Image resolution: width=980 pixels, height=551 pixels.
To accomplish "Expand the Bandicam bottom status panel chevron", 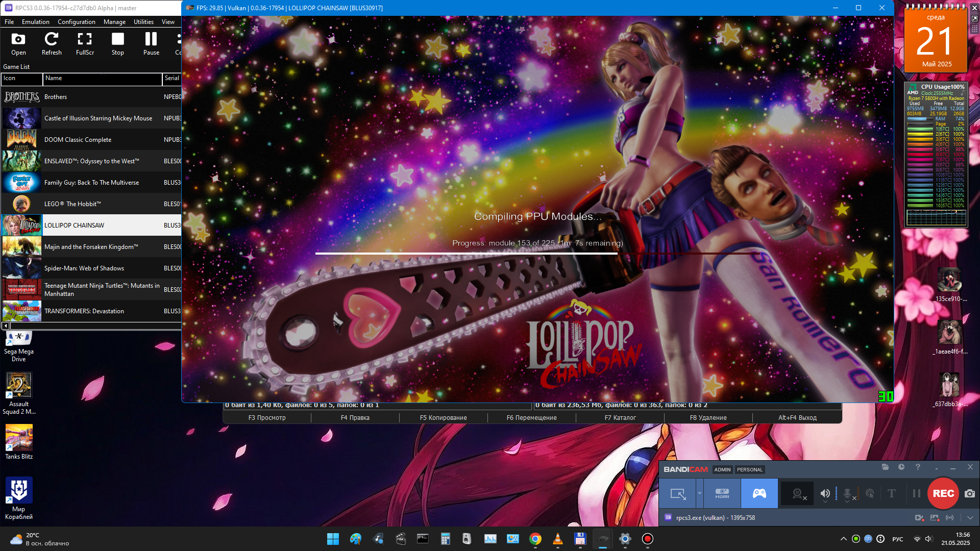I will point(970,517).
